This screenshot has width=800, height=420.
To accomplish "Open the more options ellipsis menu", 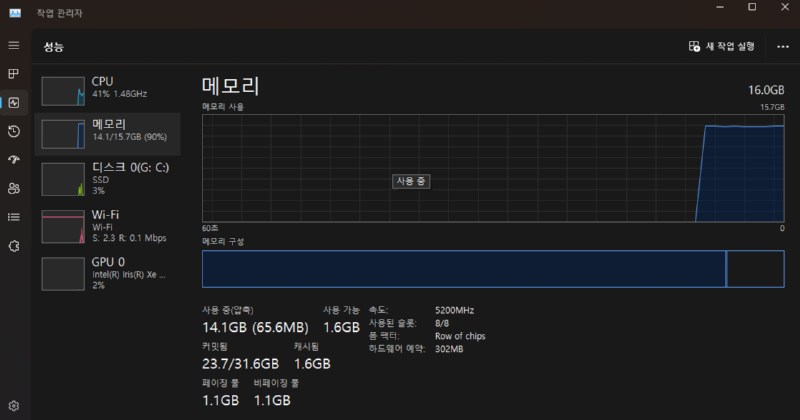I will (x=782, y=46).
